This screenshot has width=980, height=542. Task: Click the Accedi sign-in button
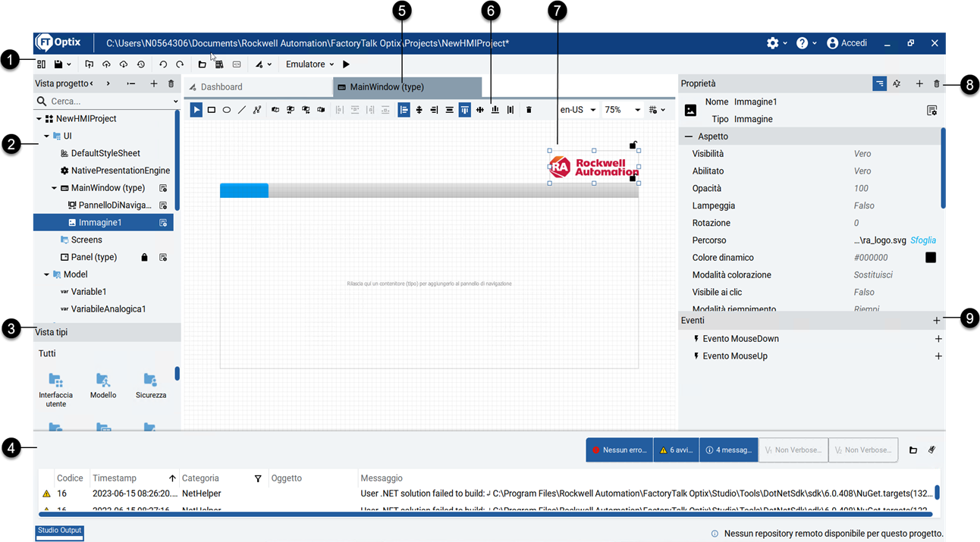point(847,43)
